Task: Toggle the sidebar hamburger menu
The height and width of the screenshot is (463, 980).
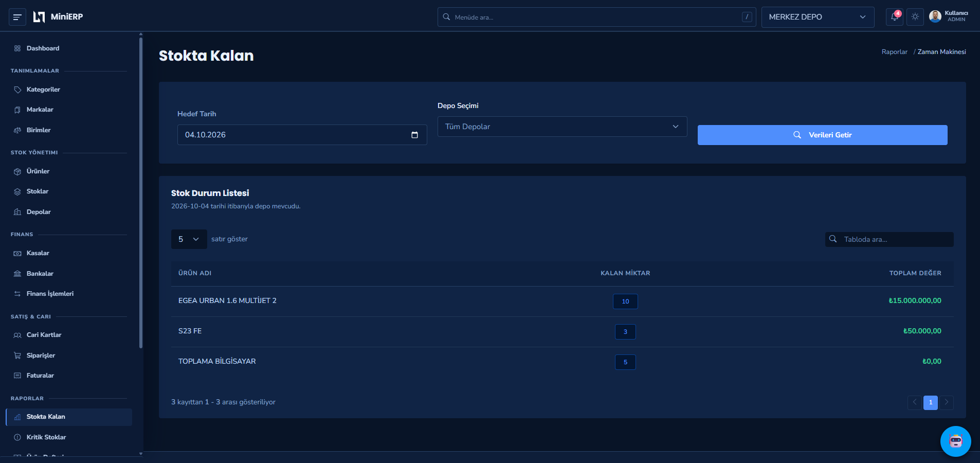Action: click(17, 17)
